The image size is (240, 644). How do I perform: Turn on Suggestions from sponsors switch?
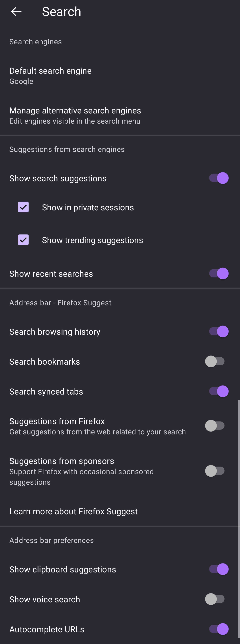coord(215,471)
